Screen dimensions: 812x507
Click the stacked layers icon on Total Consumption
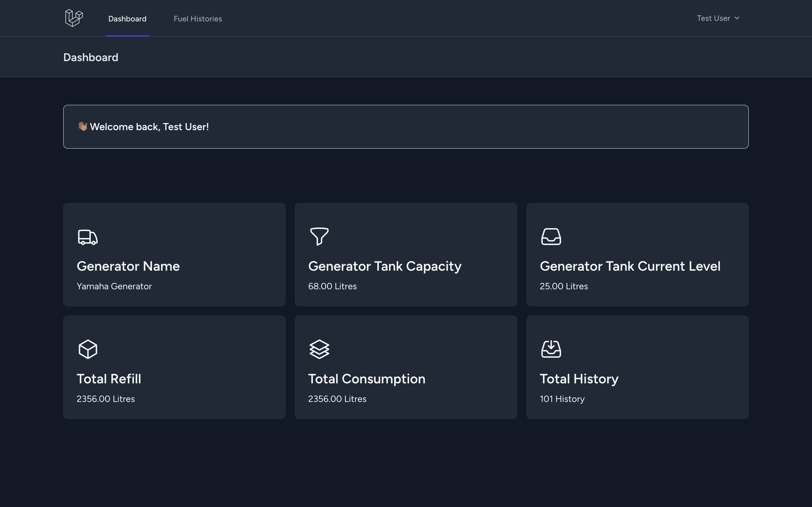(x=319, y=349)
